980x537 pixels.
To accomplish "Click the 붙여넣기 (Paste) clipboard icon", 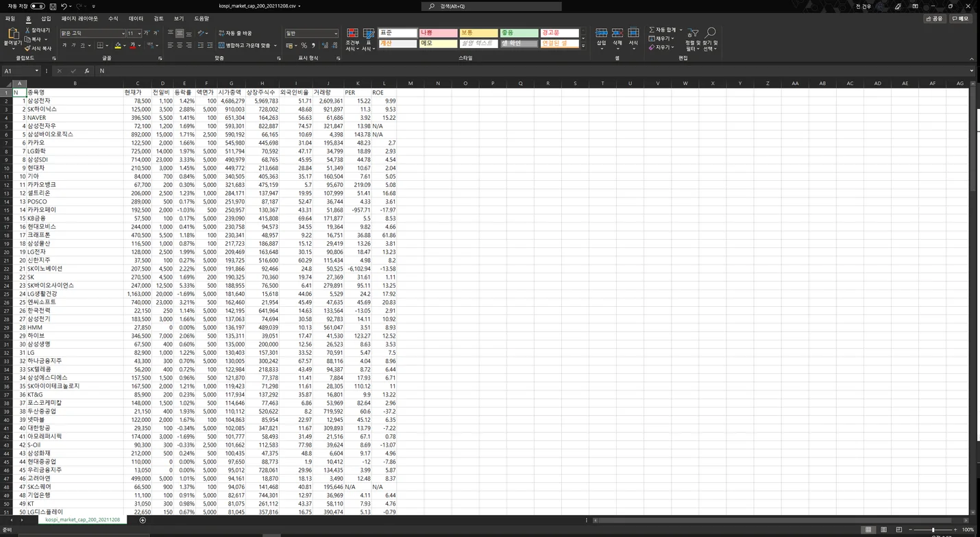I will (x=12, y=34).
